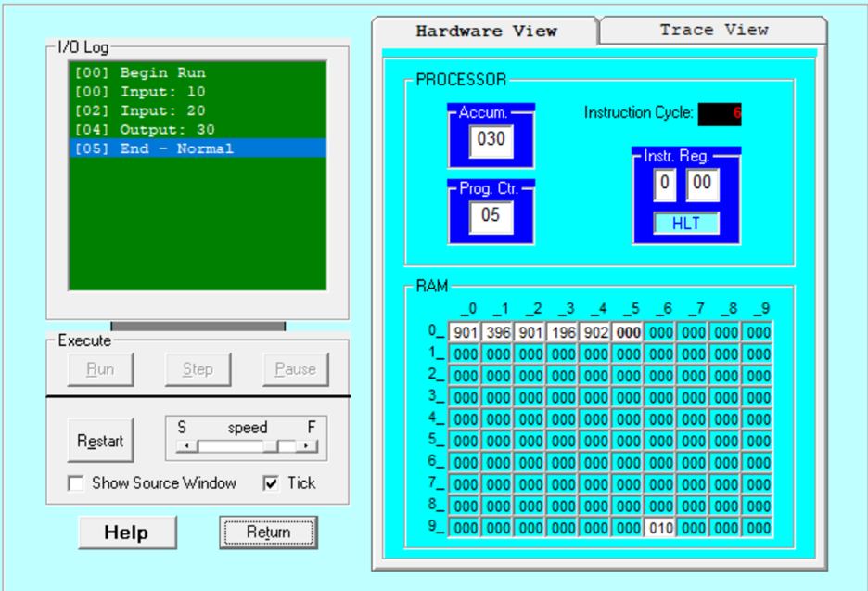Click RAM cell 90 in the bottom row

[465, 528]
